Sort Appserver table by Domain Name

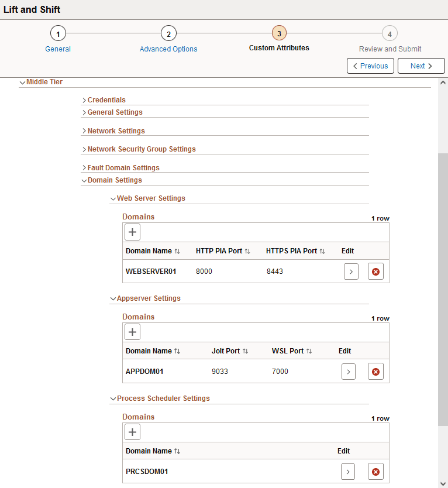pos(177,351)
